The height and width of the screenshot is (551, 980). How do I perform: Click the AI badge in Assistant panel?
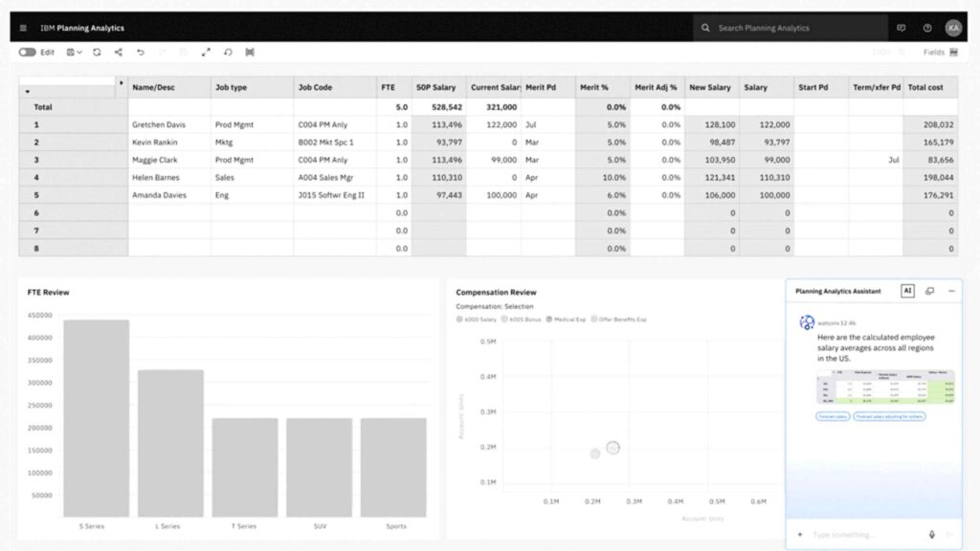click(907, 291)
